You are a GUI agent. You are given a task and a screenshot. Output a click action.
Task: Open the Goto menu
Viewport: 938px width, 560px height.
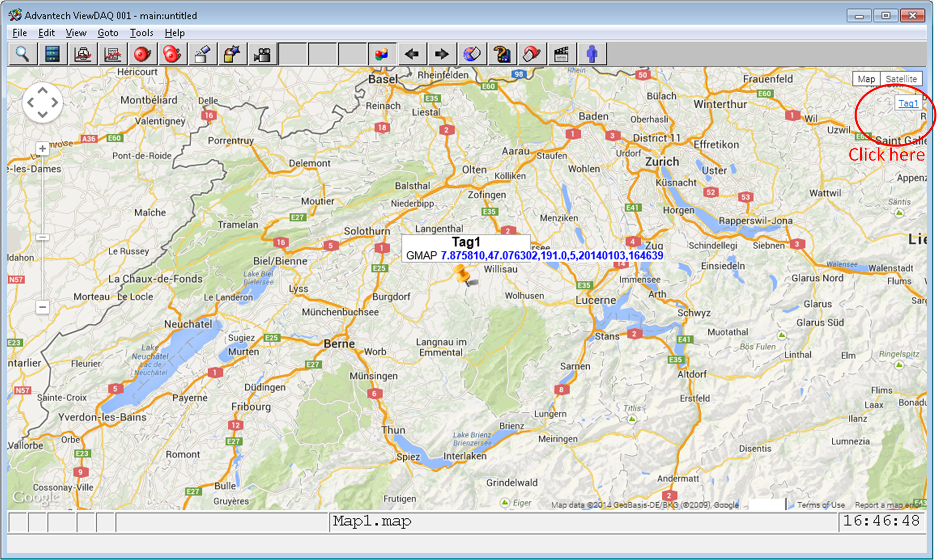[x=108, y=33]
